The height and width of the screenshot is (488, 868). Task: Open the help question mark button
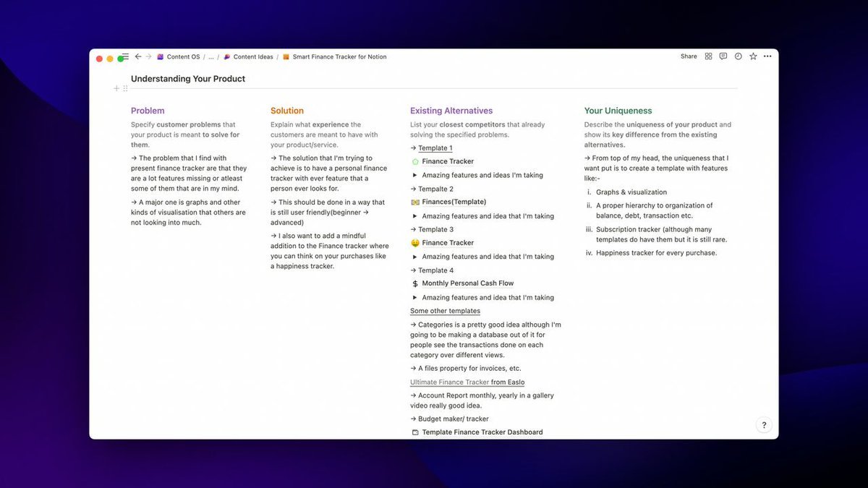click(x=764, y=425)
